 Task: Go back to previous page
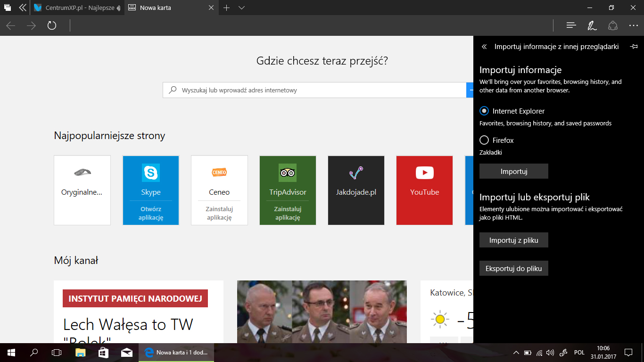(x=11, y=25)
